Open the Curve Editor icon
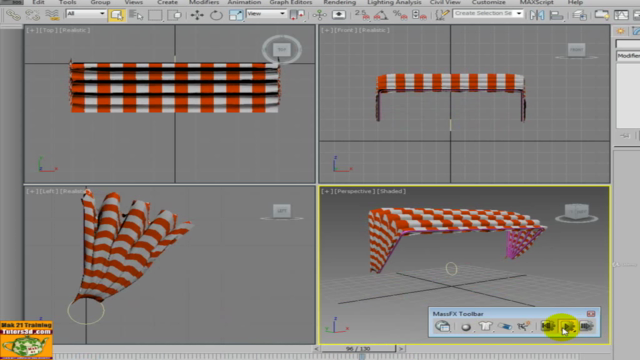 tap(621, 16)
